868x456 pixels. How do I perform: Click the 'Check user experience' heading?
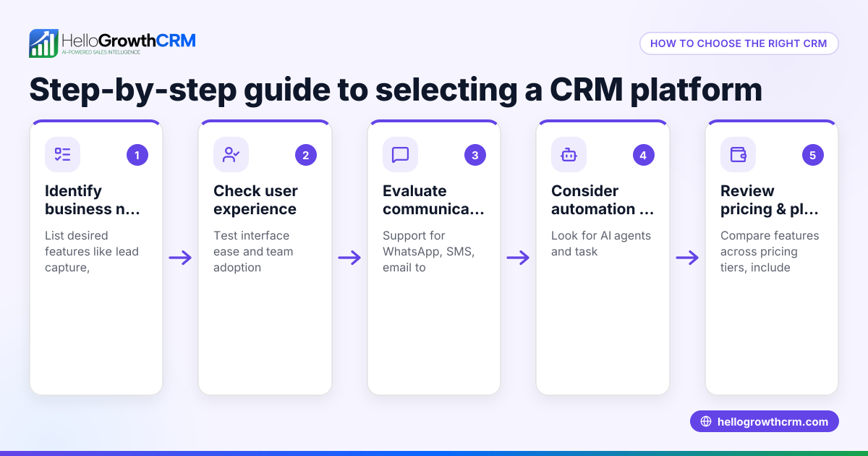pyautogui.click(x=255, y=200)
